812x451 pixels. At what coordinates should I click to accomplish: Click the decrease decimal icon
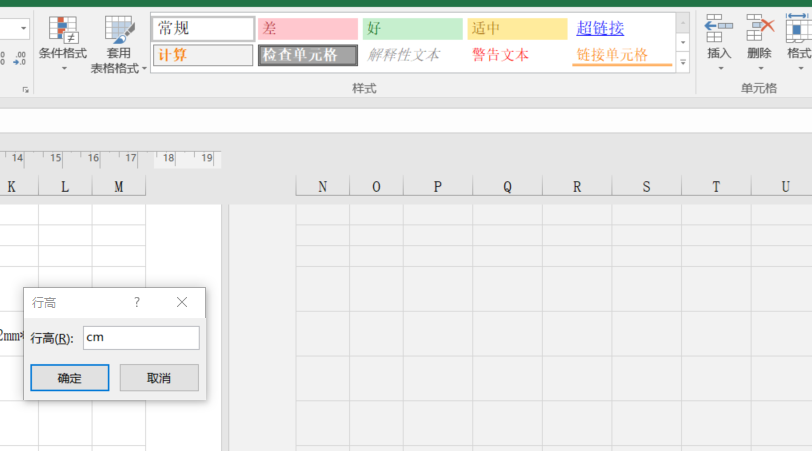(20, 58)
